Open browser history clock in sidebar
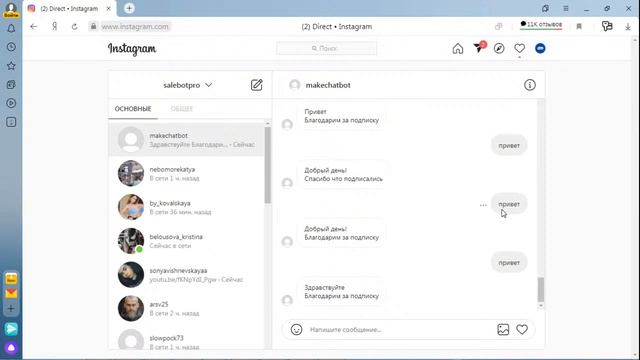 pyautogui.click(x=11, y=47)
